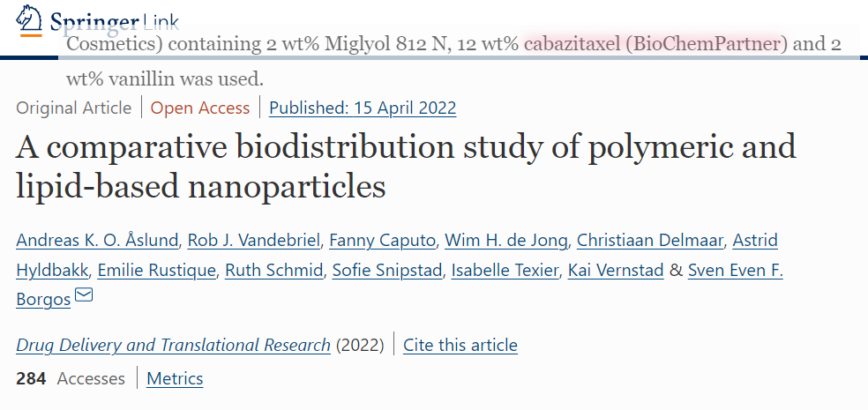Image resolution: width=868 pixels, height=410 pixels.
Task: Open the SpringerLink home logo text
Action: [114, 22]
